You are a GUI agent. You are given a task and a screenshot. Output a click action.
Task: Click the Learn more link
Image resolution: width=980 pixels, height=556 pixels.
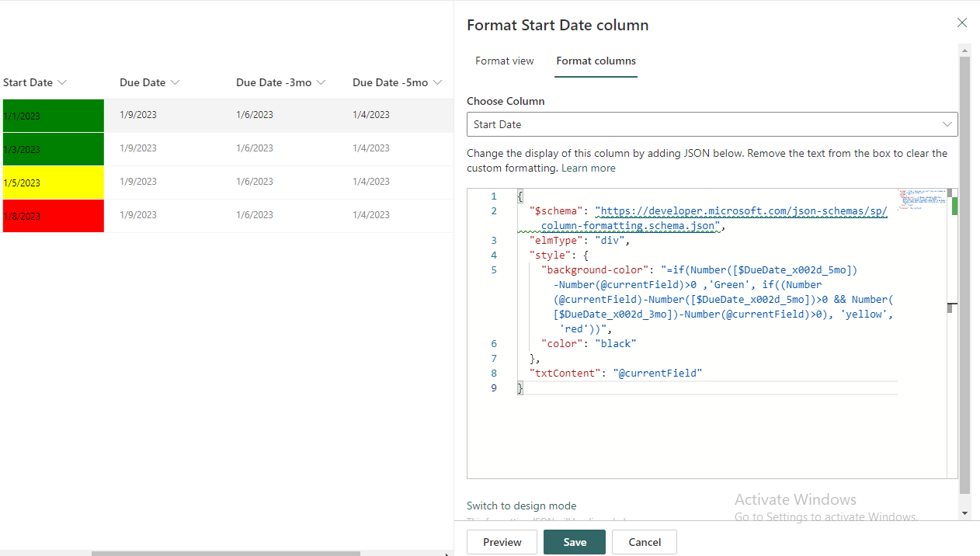coord(588,168)
